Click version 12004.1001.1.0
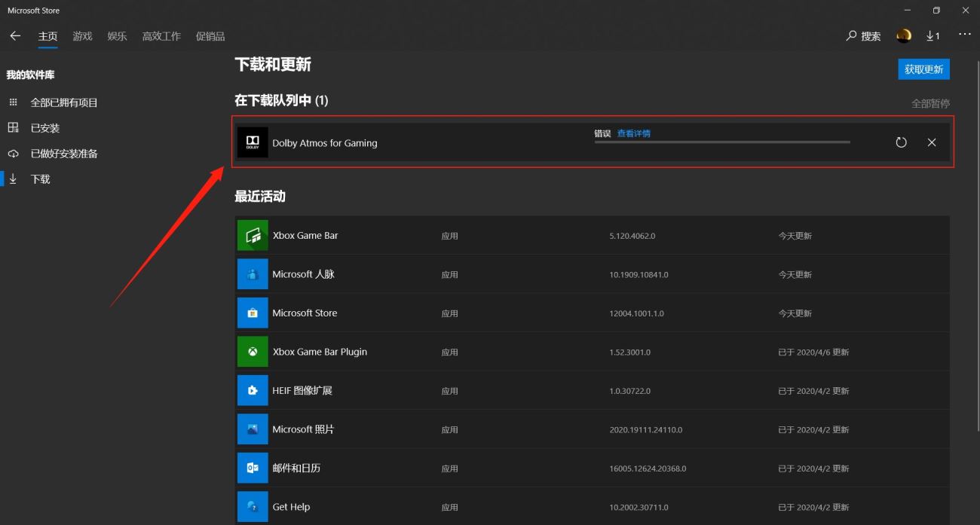This screenshot has height=525, width=980. (x=637, y=313)
